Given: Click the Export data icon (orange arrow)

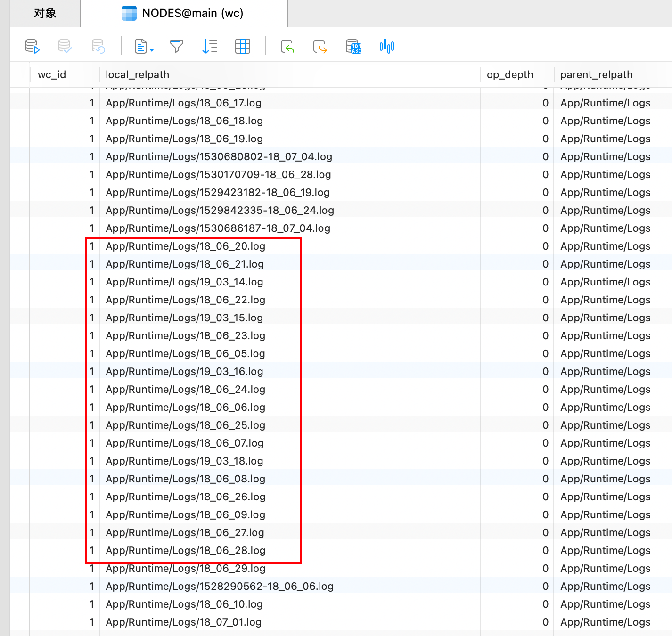Looking at the screenshot, I should [320, 46].
